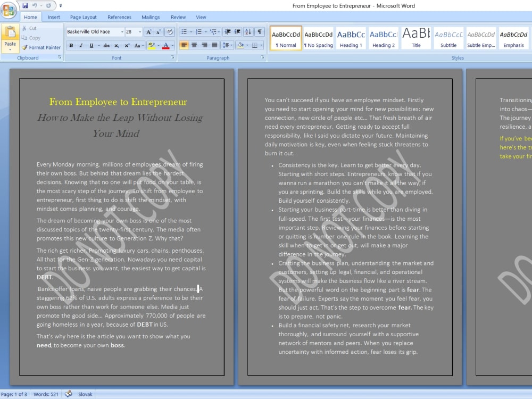Open the Change Case menu
The width and height of the screenshot is (532, 399).
[x=138, y=45]
